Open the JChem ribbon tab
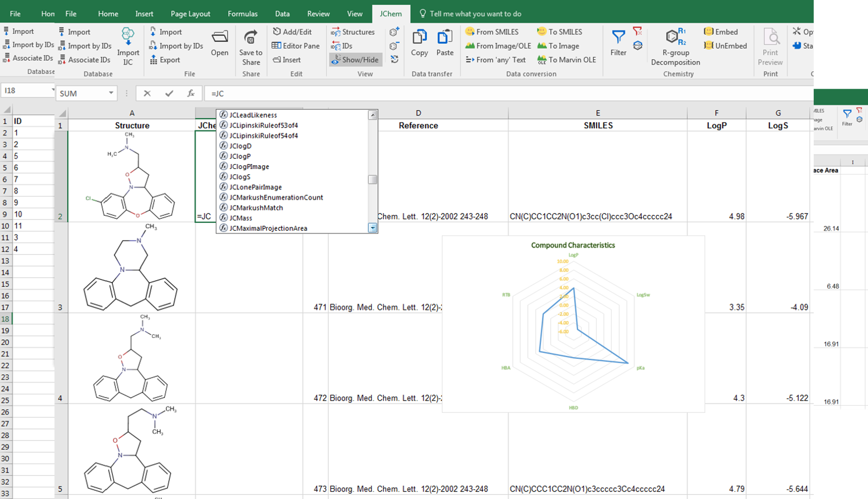The image size is (868, 499). point(391,14)
